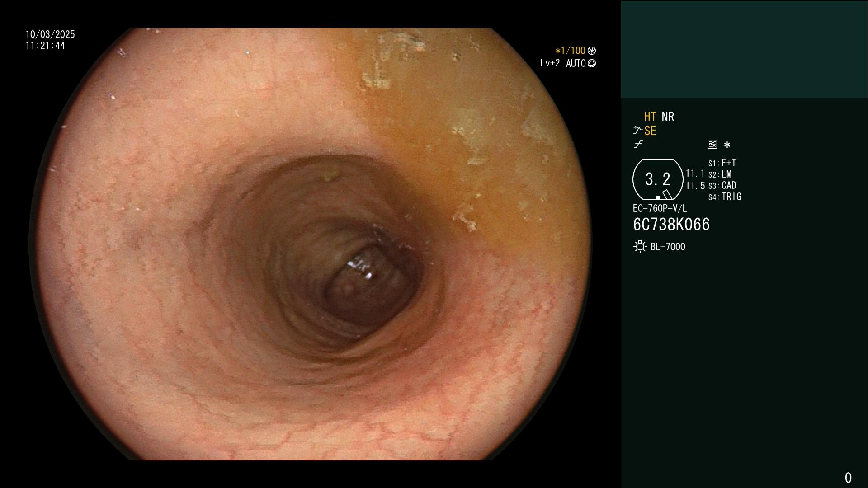
Task: Click the S1: F+T switch assignment
Action: coord(722,163)
